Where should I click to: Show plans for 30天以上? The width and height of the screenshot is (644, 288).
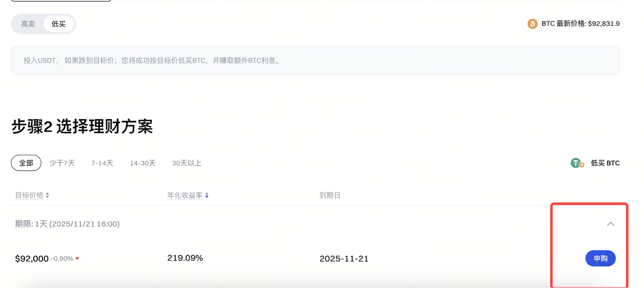pos(187,163)
